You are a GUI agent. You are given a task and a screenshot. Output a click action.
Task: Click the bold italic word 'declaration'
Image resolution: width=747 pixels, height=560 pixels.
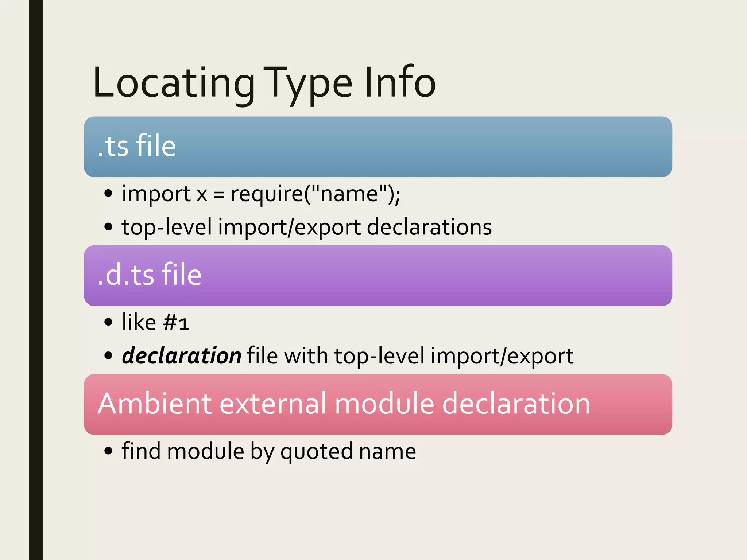[x=181, y=356]
